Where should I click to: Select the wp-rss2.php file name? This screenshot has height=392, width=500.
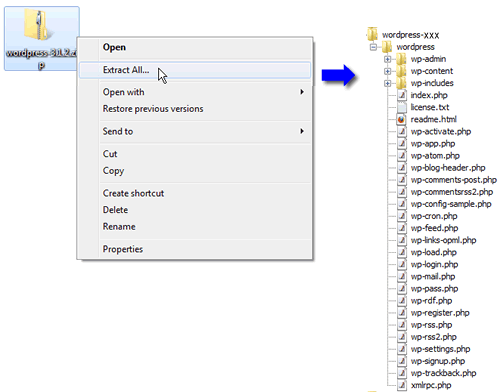click(434, 337)
